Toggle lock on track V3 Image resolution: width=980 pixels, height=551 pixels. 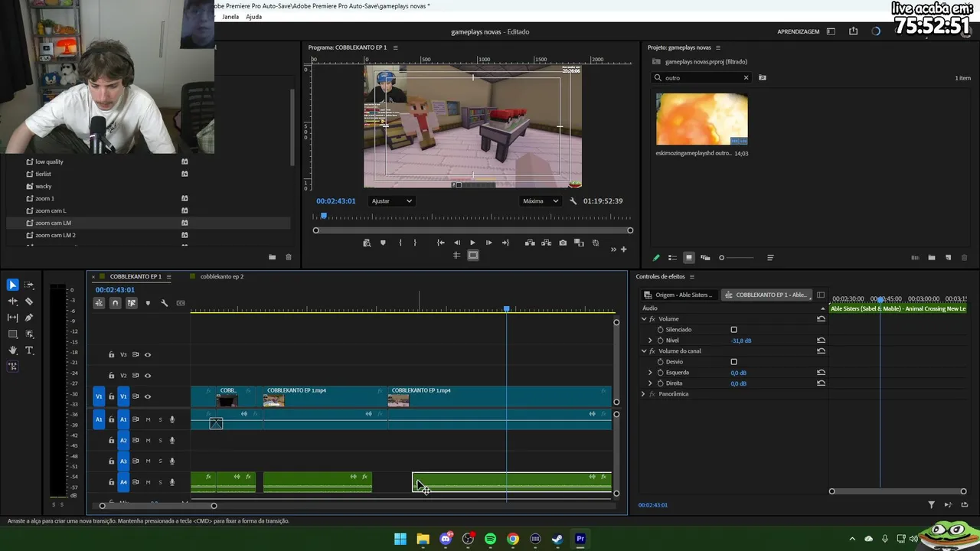coord(112,354)
